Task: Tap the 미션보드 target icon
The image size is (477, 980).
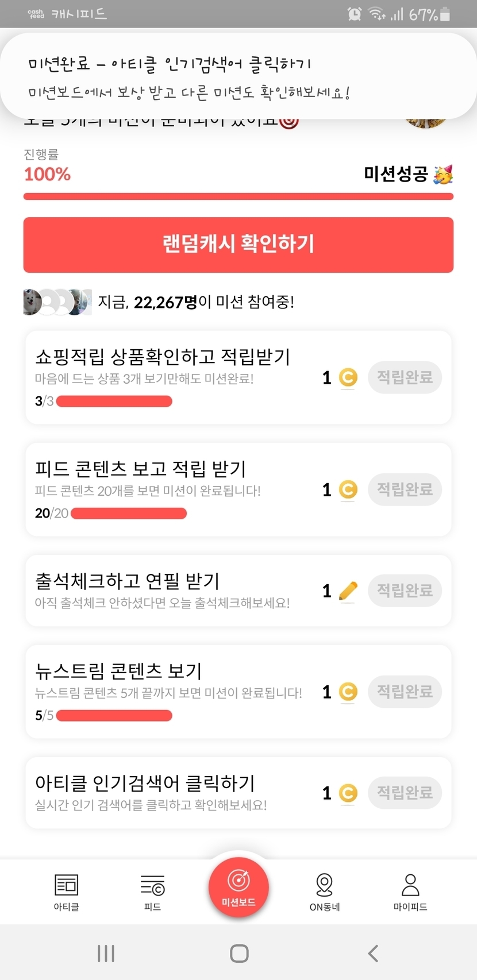Action: click(238, 881)
